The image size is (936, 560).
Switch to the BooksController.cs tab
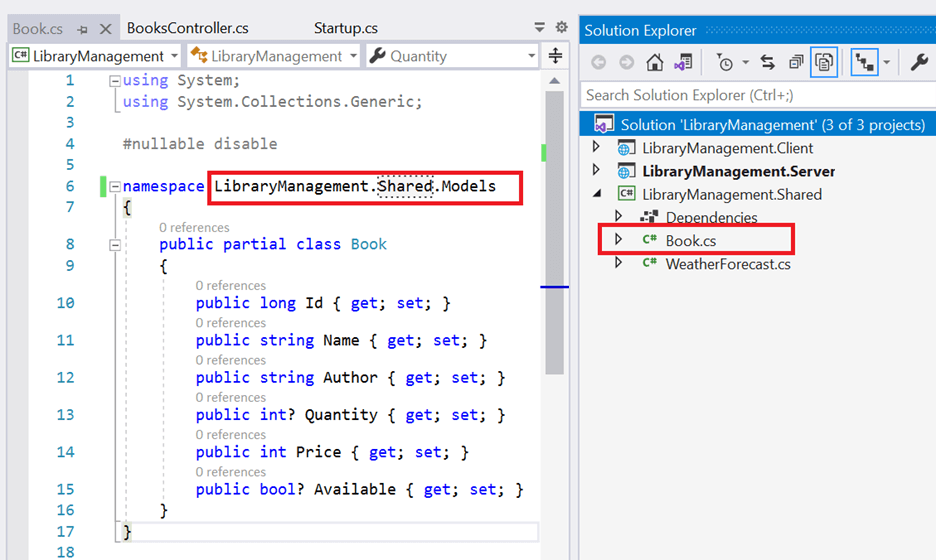[187, 28]
